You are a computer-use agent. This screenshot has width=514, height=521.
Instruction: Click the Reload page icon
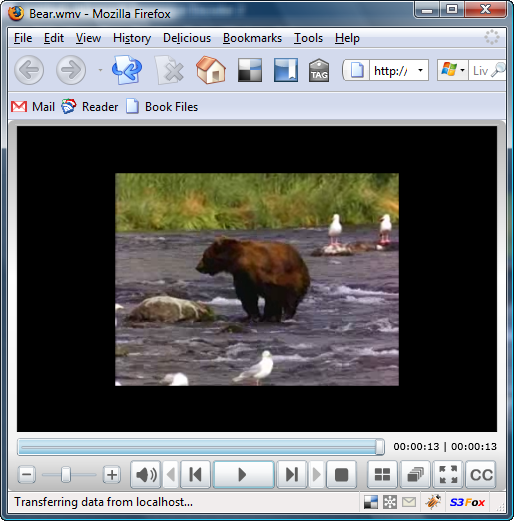coord(126,70)
